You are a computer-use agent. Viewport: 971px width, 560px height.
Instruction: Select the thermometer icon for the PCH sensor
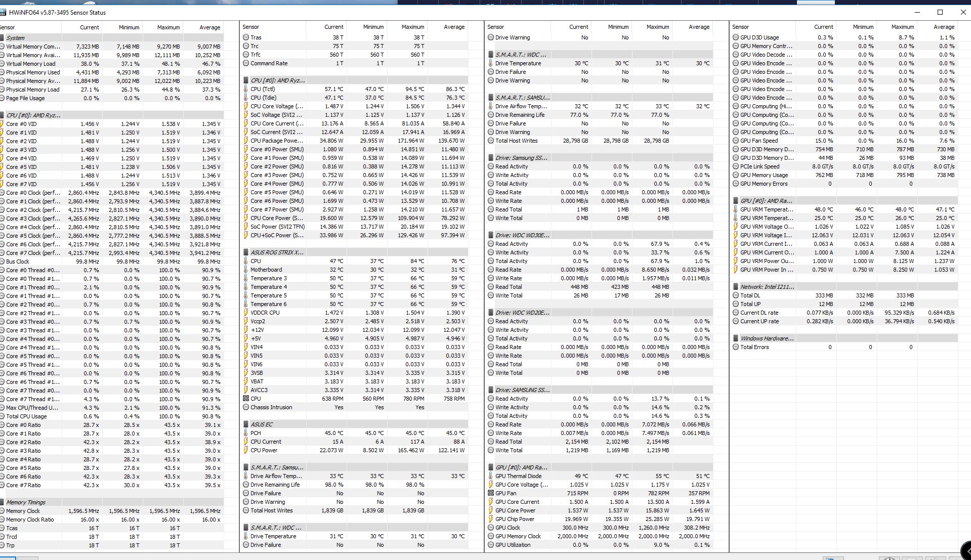click(x=246, y=433)
